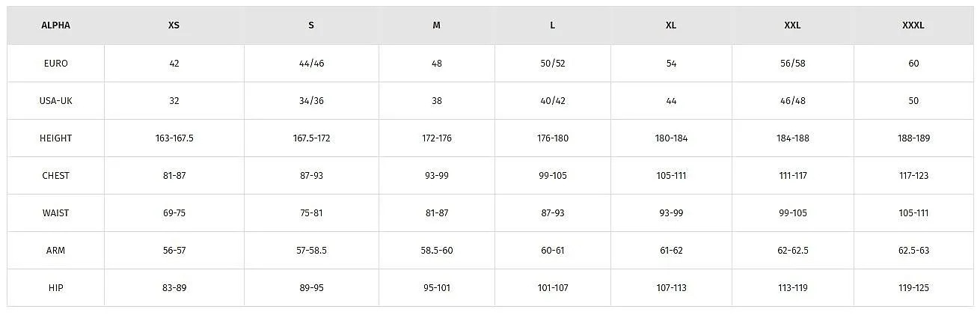Click the USA-UK row label
This screenshot has height=315, width=980.
pyautogui.click(x=55, y=101)
